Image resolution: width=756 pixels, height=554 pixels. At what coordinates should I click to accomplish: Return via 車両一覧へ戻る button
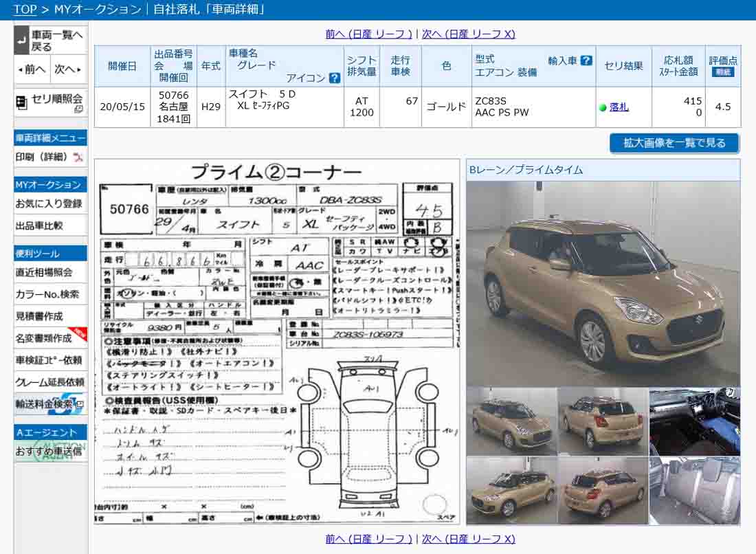point(50,41)
